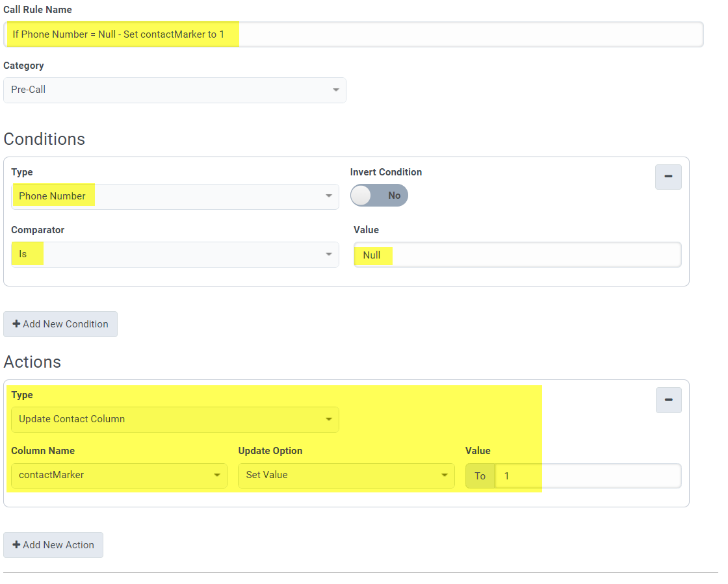
Task: Click the Conditions section heading
Action: [44, 139]
